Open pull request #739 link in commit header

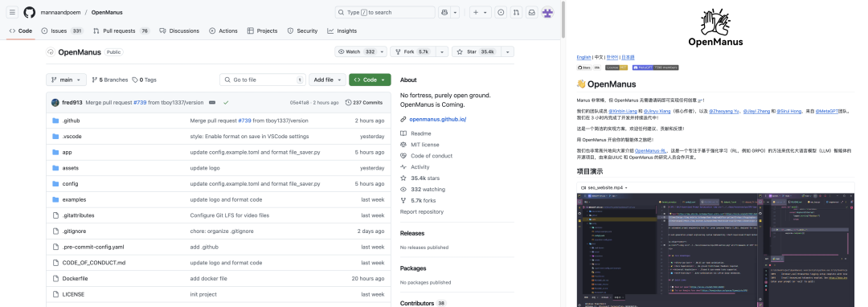[140, 102]
